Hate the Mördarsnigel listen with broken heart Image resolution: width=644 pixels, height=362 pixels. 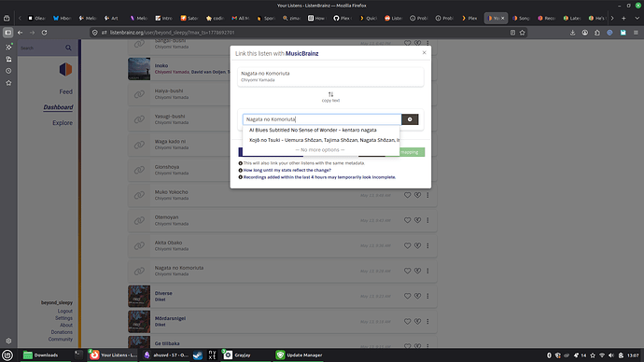tap(418, 321)
